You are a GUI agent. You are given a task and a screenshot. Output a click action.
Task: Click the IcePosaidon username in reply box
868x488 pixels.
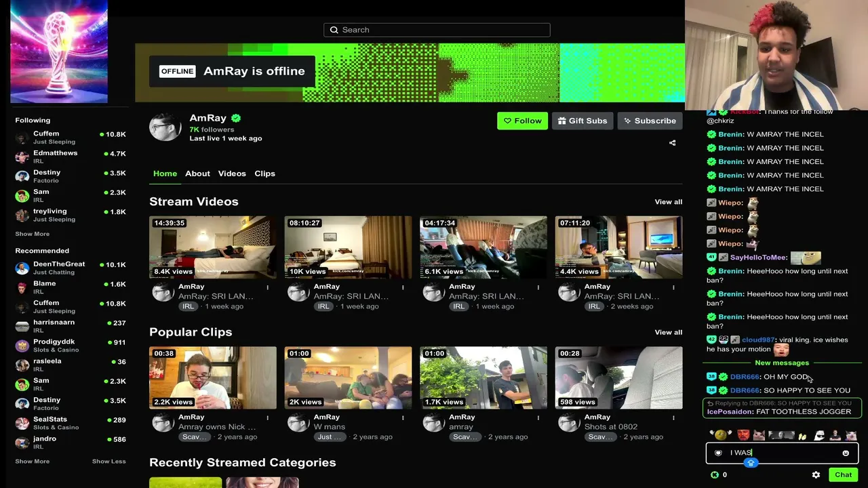pyautogui.click(x=730, y=411)
